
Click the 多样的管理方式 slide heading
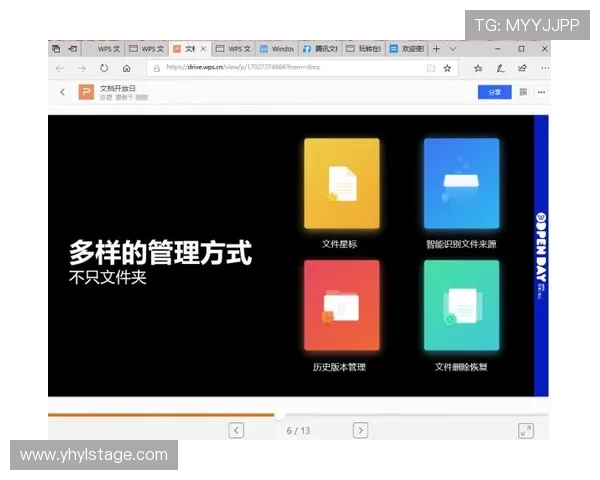click(160, 253)
